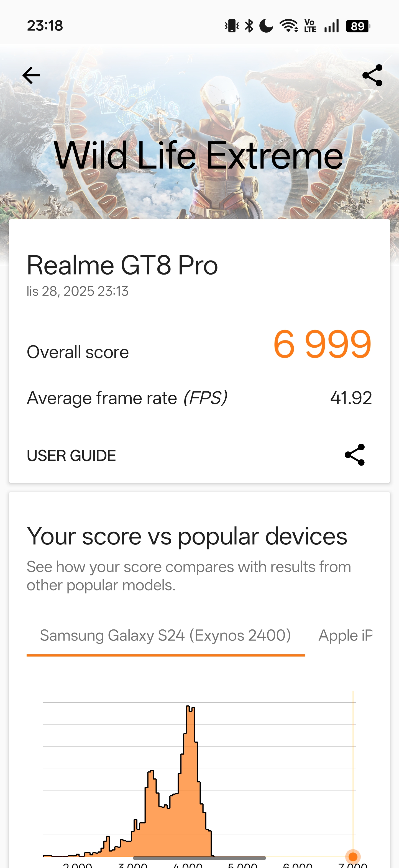
Task: Tap the VoLTE status icon
Action: (x=310, y=26)
